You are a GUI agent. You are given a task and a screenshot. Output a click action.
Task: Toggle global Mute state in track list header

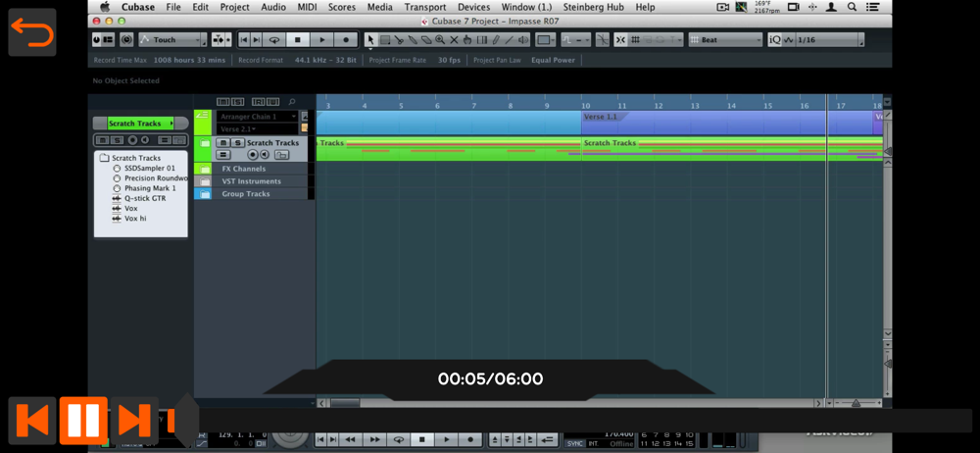click(x=223, y=101)
